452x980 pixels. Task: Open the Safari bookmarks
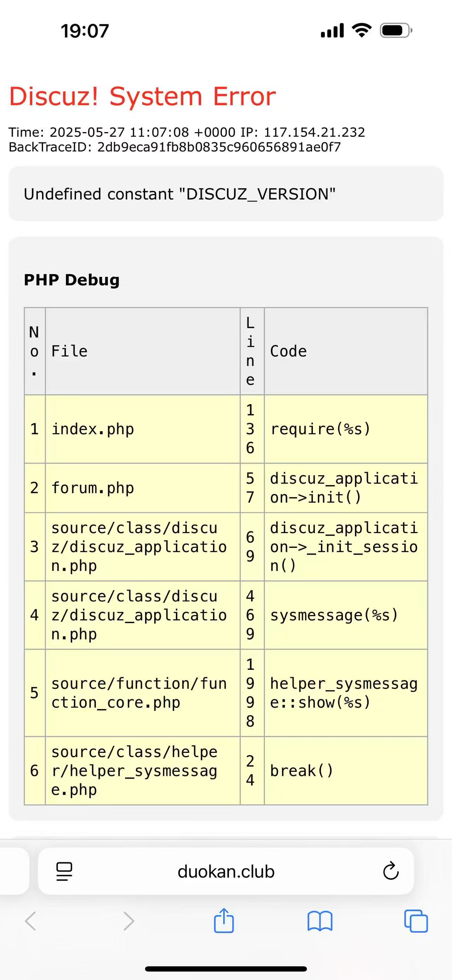tap(320, 921)
